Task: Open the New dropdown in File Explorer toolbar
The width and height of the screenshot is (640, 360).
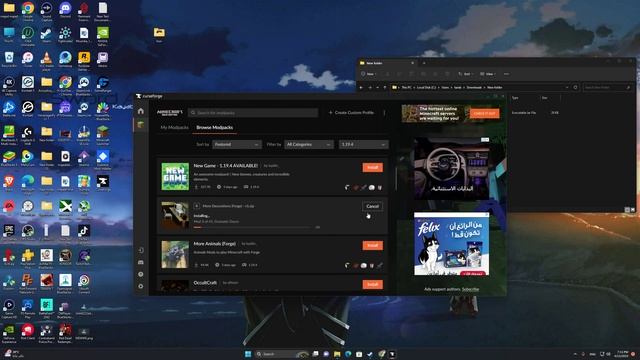Action: pos(368,74)
